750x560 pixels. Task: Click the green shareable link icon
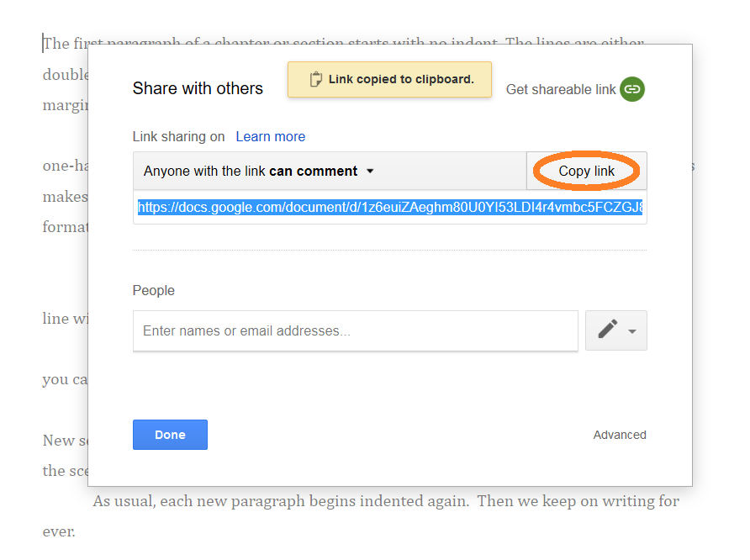pos(632,89)
